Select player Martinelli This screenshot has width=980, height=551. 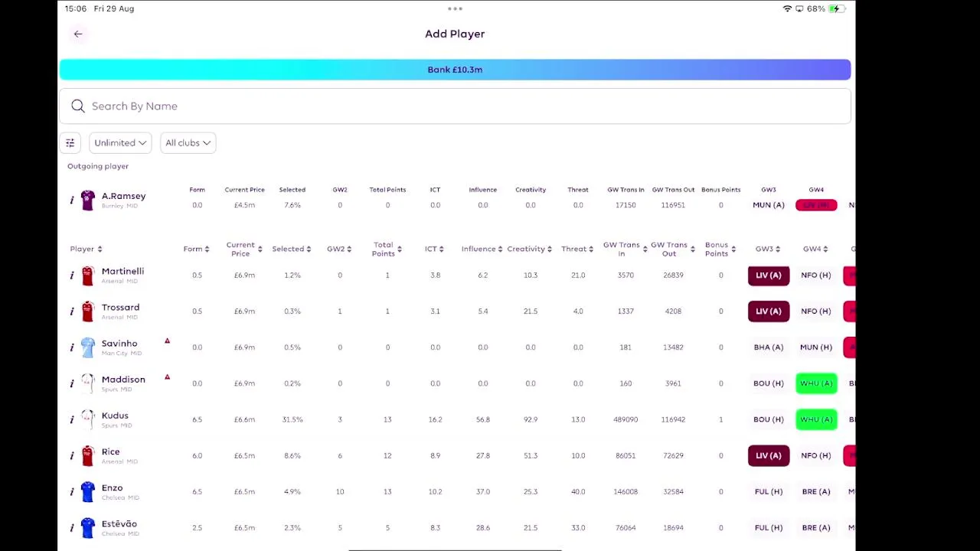pos(122,272)
